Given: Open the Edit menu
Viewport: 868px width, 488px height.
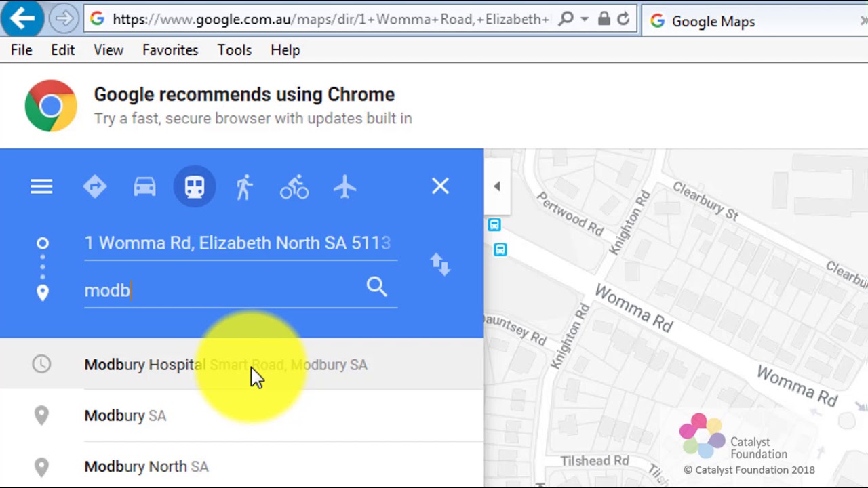Looking at the screenshot, I should [x=62, y=50].
